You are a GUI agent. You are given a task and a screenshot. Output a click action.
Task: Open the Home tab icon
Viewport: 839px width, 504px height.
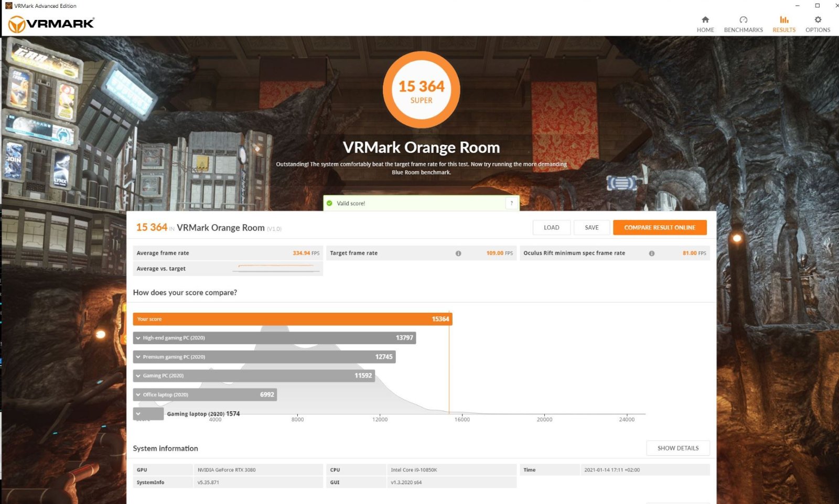705,20
